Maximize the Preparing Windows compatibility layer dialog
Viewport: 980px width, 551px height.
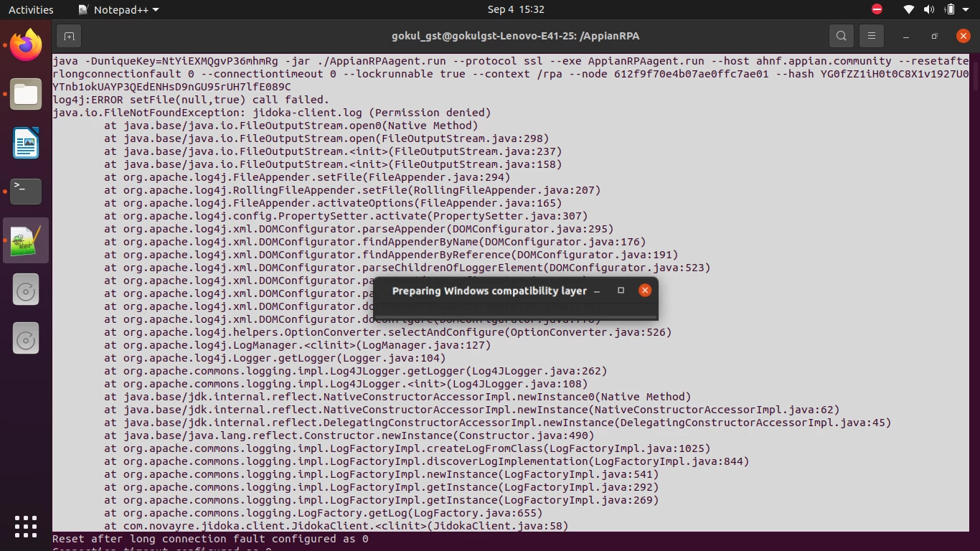(x=621, y=291)
